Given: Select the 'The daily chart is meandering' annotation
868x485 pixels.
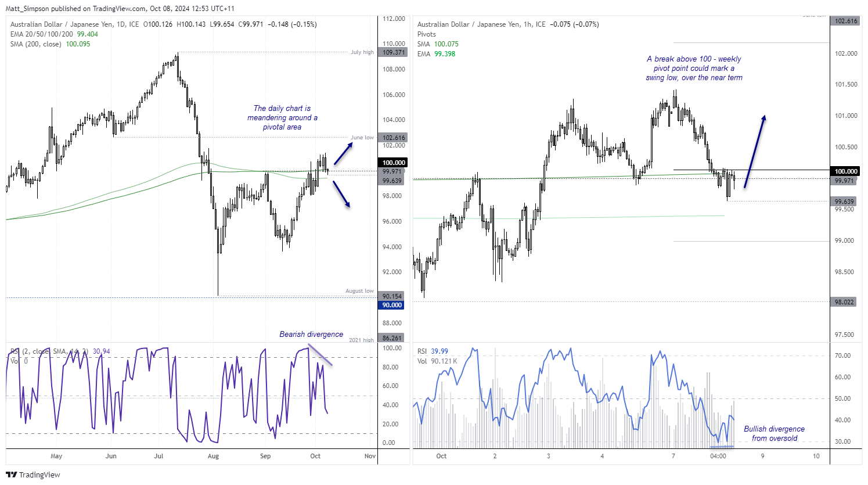Looking at the screenshot, I should (x=282, y=117).
